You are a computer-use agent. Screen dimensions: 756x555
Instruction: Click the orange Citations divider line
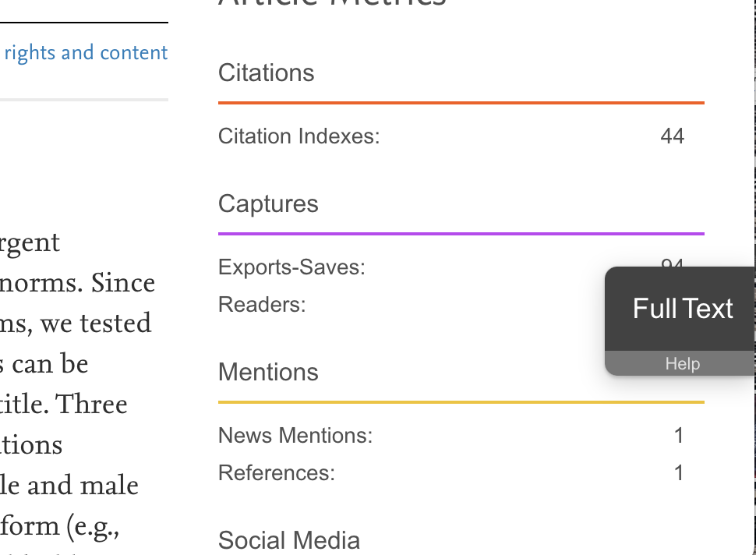click(x=461, y=103)
